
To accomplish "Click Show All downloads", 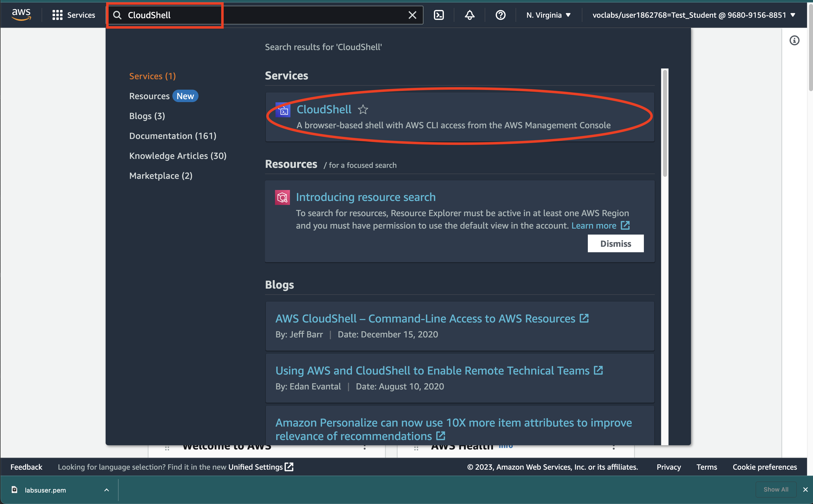I will [776, 489].
